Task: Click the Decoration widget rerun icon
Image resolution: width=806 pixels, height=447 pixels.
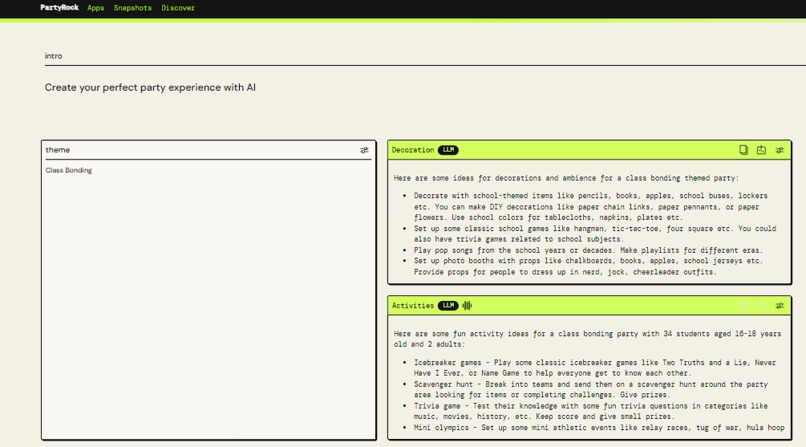Action: click(761, 150)
